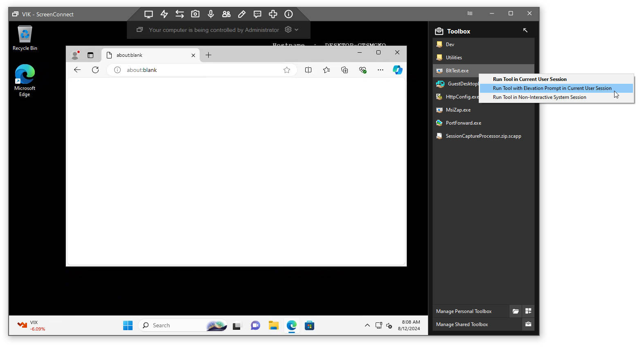This screenshot has width=644, height=351.
Task: Click the open folder icon beside Personal Toolbox
Action: [516, 311]
